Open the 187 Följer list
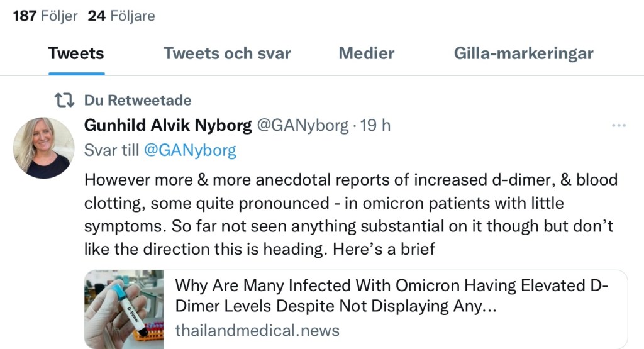 pos(45,16)
